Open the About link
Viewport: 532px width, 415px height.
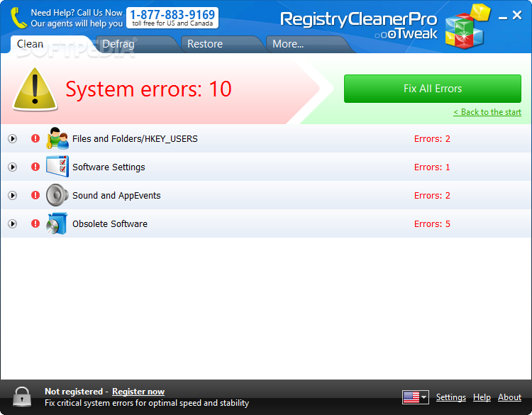coord(509,397)
